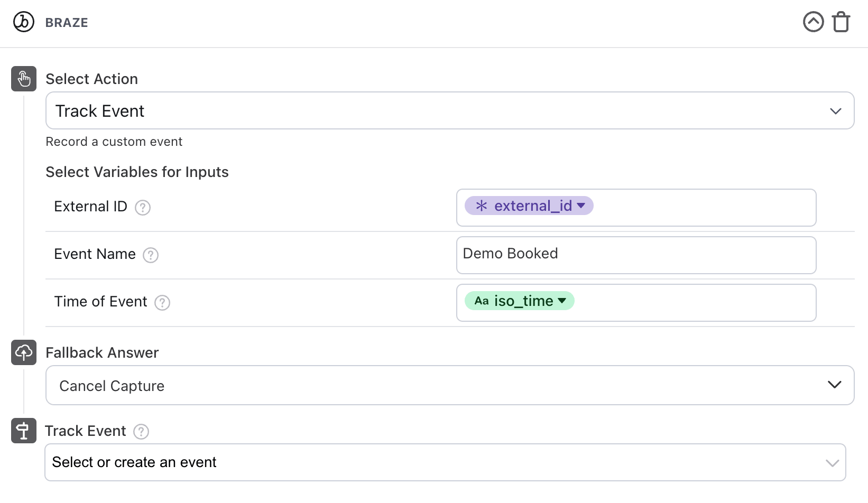Show help for External ID field
The image size is (868, 503).
coord(143,208)
